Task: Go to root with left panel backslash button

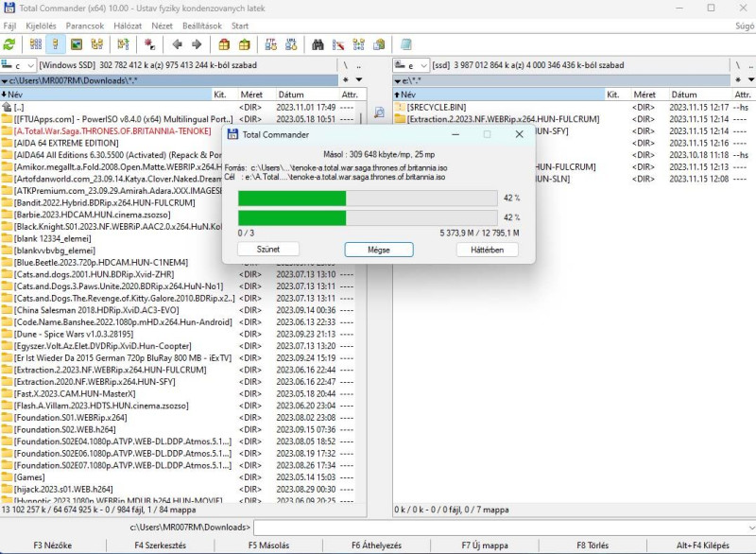Action: tap(346, 65)
